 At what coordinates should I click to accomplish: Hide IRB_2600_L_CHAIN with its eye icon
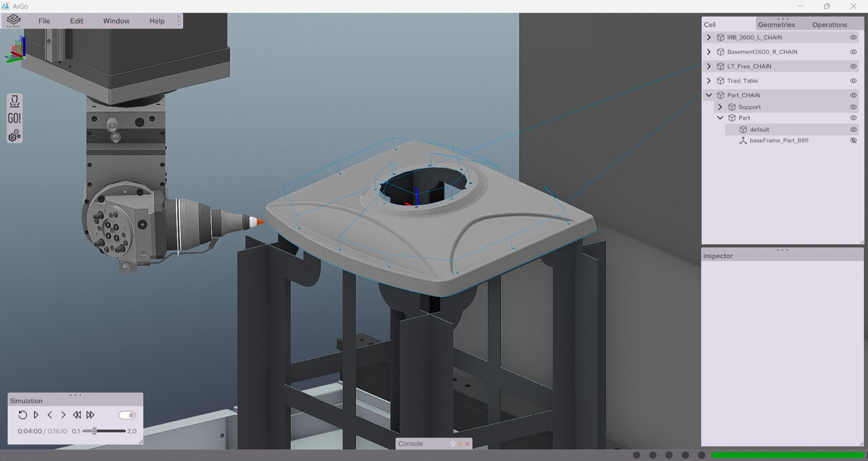[x=853, y=38]
